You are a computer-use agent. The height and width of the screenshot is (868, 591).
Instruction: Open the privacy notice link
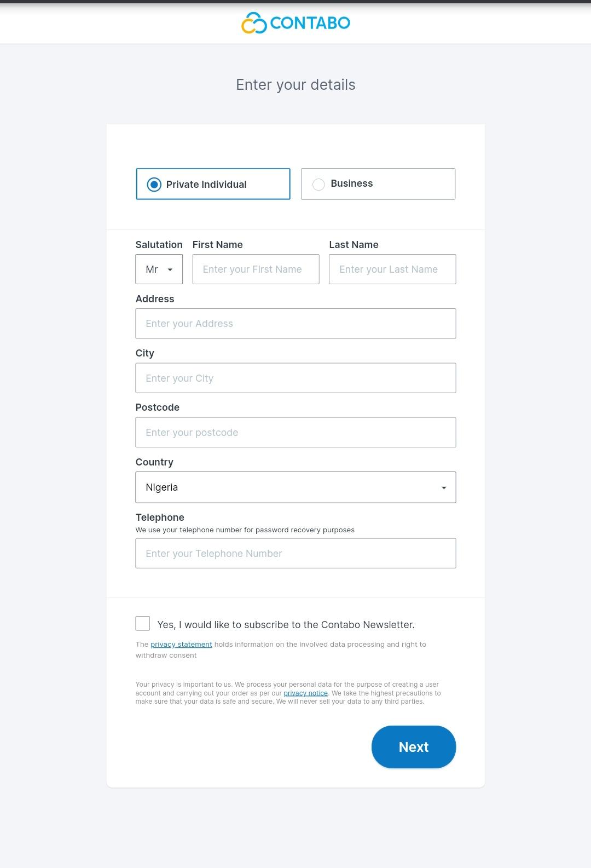click(305, 693)
